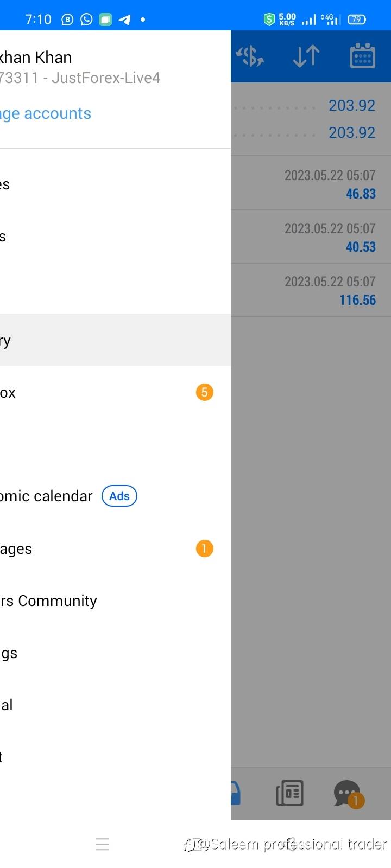Screen dimensions: 391x868
Task: Tap the Android recents navigation button
Action: [x=102, y=844]
